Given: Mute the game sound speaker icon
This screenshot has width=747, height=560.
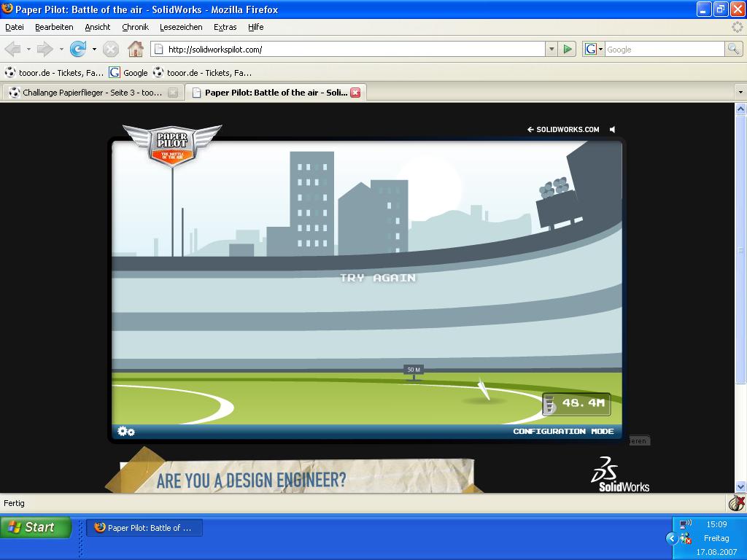Looking at the screenshot, I should click(613, 129).
